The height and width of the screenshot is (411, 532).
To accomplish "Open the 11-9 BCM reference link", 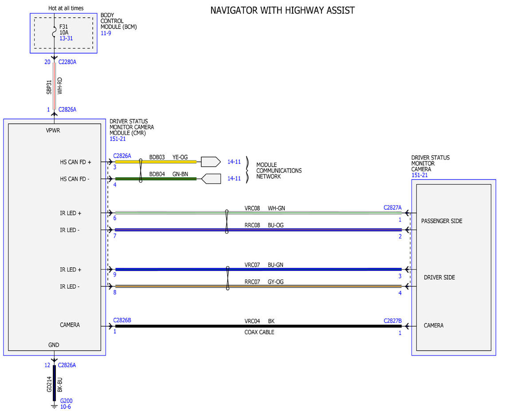I will coord(106,33).
